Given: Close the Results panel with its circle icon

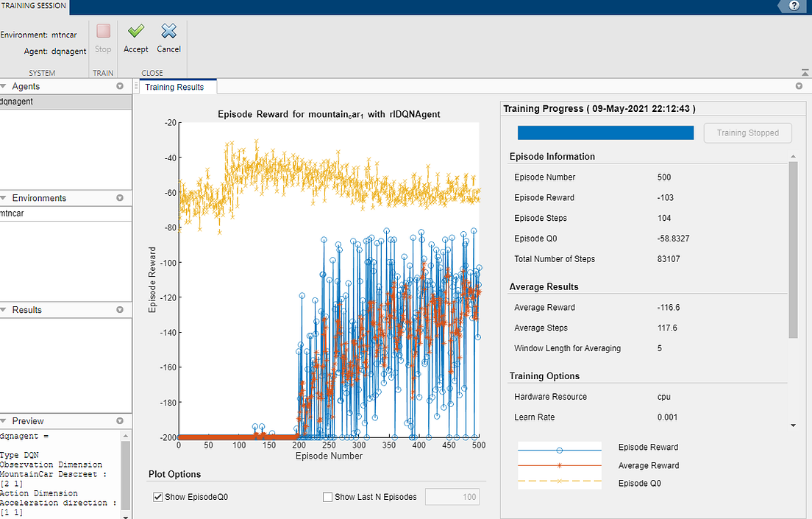Looking at the screenshot, I should pyautogui.click(x=120, y=310).
